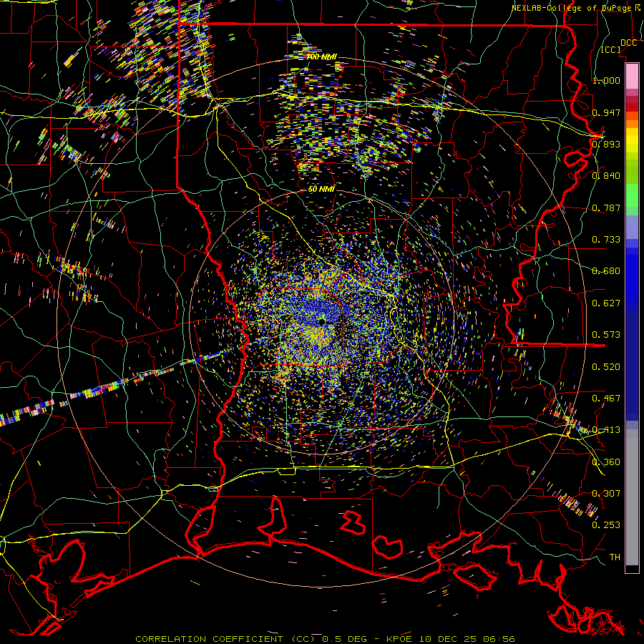Viewport: 644px width, 644px height.
Task: Click the 100 NMI range ring label
Action: 321,57
